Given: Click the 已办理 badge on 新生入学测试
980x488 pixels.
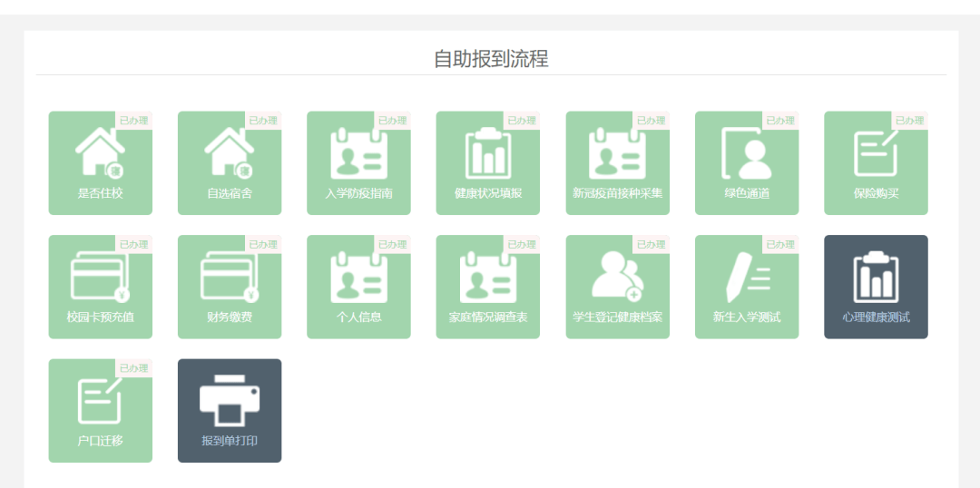Looking at the screenshot, I should point(780,244).
